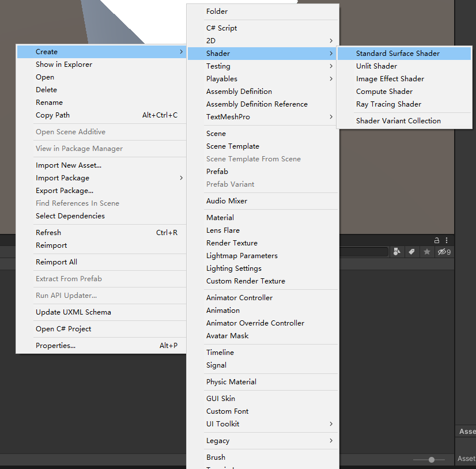
Task: Create a new Material
Action: 263,218
